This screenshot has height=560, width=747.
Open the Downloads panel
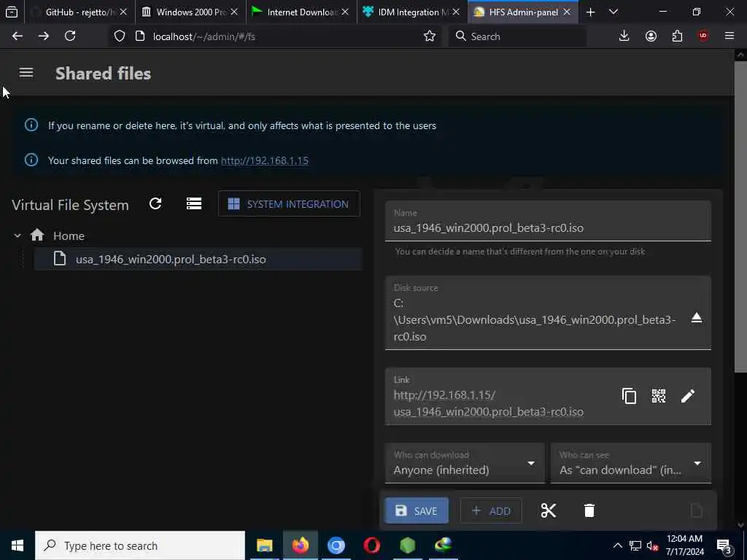(624, 36)
